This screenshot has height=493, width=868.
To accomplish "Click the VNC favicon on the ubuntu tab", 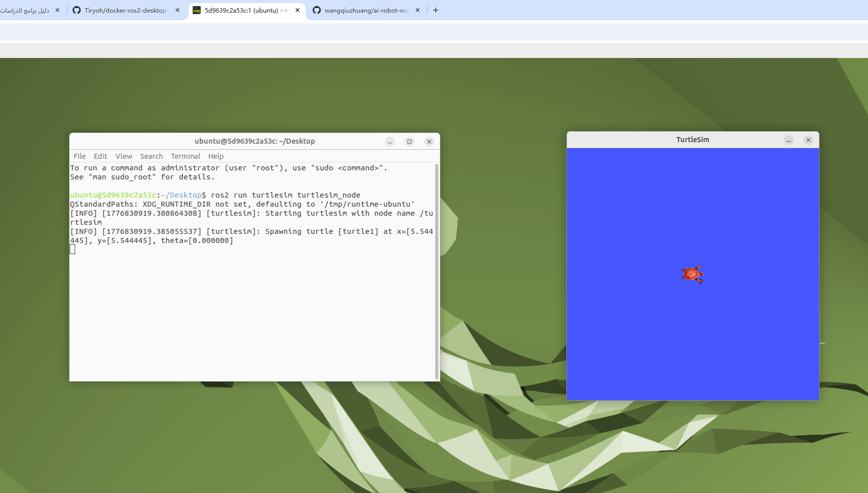I will point(197,10).
